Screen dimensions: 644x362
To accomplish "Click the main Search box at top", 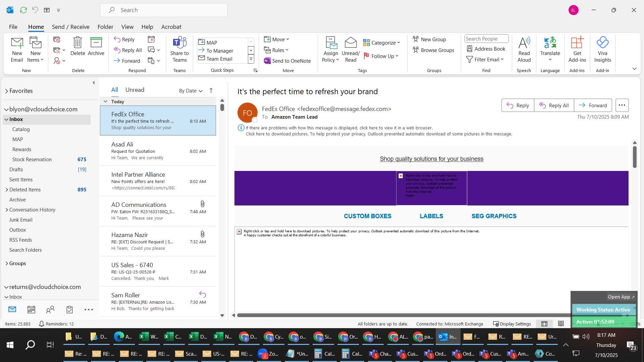I will (164, 10).
